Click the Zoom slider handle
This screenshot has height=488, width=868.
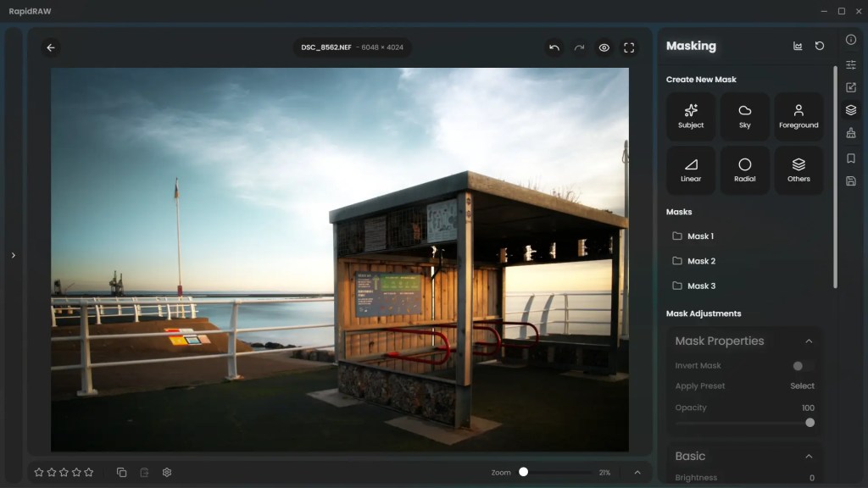[523, 472]
